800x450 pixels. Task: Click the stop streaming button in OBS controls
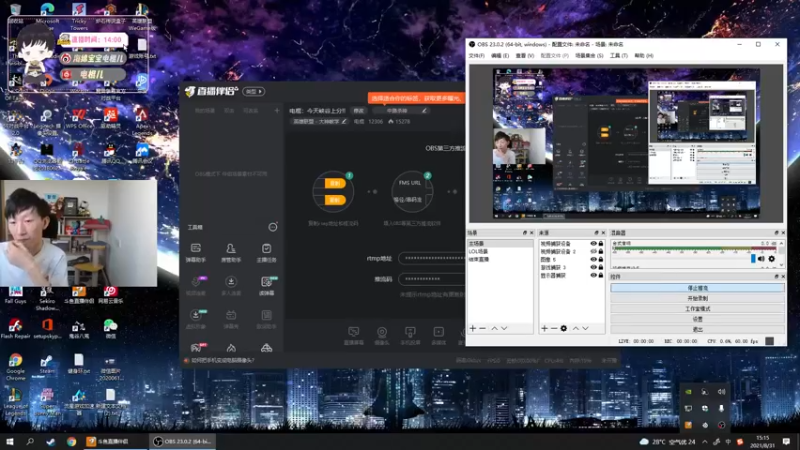(x=697, y=288)
